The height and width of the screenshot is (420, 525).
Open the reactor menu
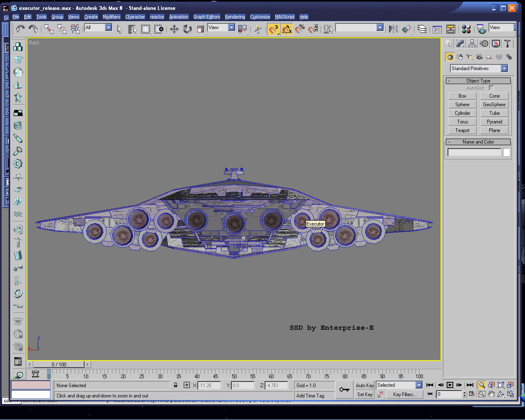click(157, 17)
